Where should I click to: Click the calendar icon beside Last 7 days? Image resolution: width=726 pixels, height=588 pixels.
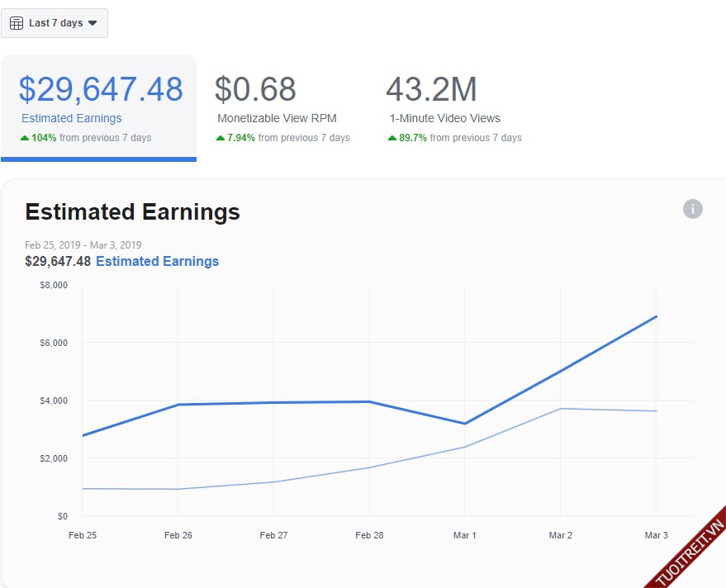click(x=17, y=23)
